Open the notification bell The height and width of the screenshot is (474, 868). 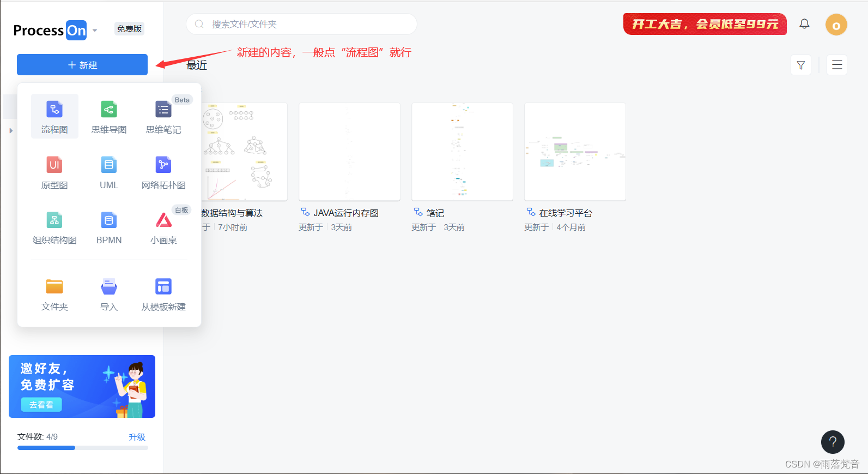(804, 24)
